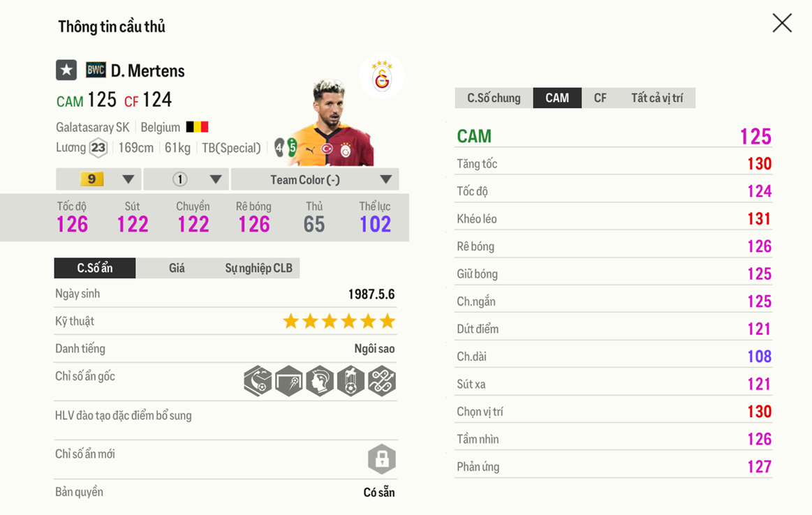
Task: Open the Sự nghiệp CLB tab
Action: coord(258,268)
